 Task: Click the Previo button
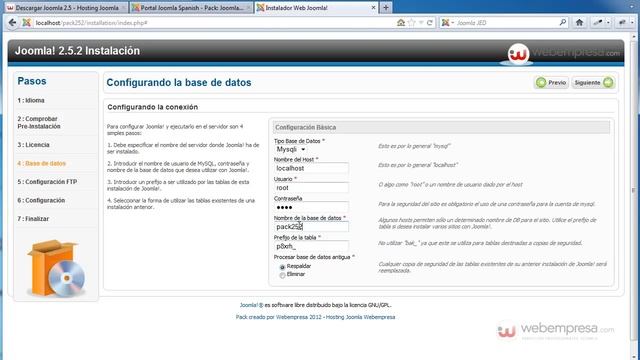[x=551, y=82]
